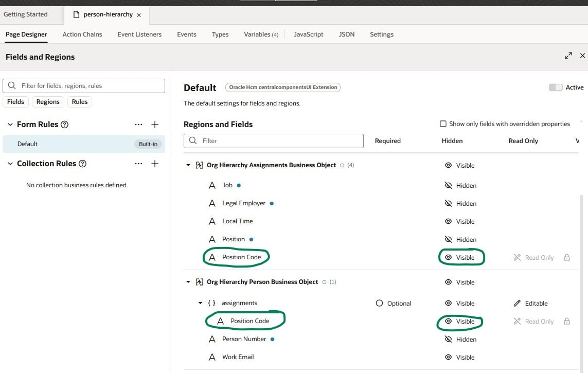588x373 pixels.
Task: Click the Regions and Fields Filter input
Action: coord(273,140)
